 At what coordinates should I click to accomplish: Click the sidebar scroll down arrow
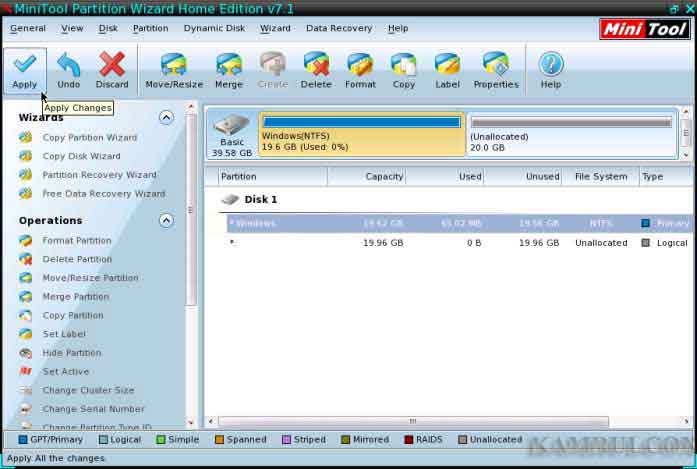point(191,423)
